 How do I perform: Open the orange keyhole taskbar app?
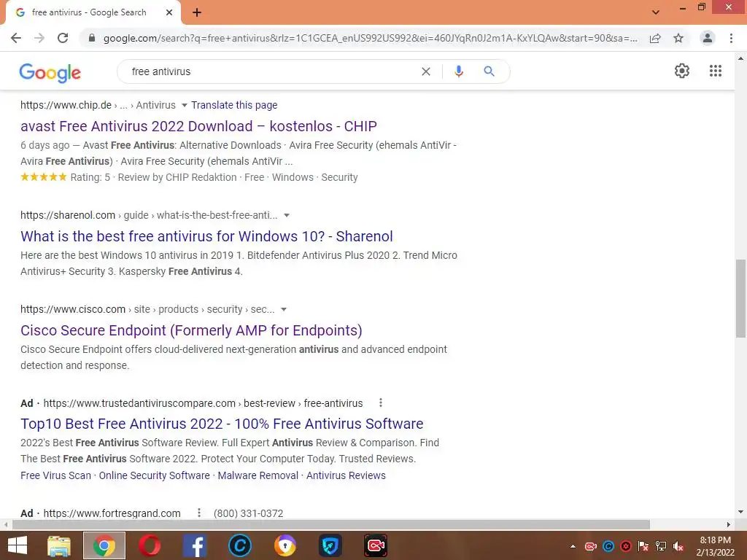pyautogui.click(x=285, y=545)
